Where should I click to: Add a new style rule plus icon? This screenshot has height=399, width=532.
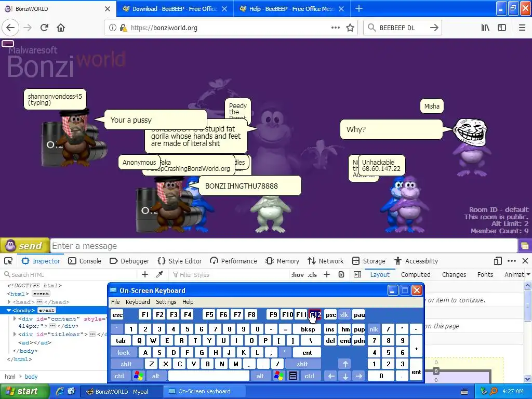(327, 274)
